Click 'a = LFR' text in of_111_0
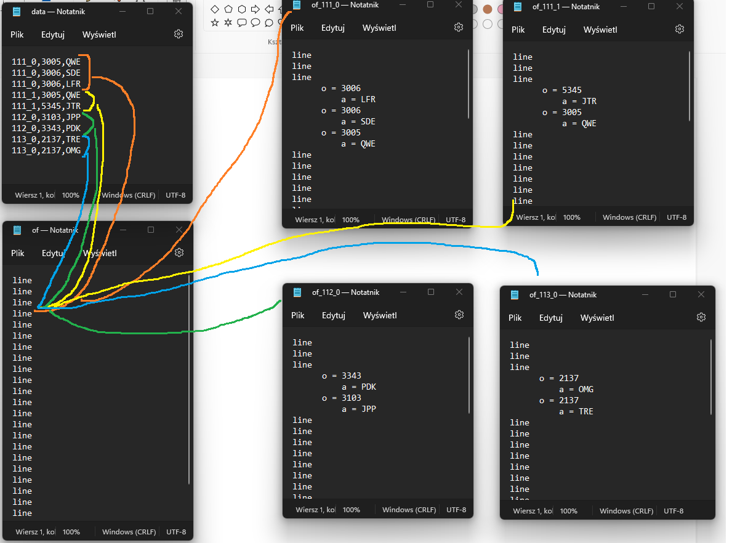756x543 pixels. [358, 100]
